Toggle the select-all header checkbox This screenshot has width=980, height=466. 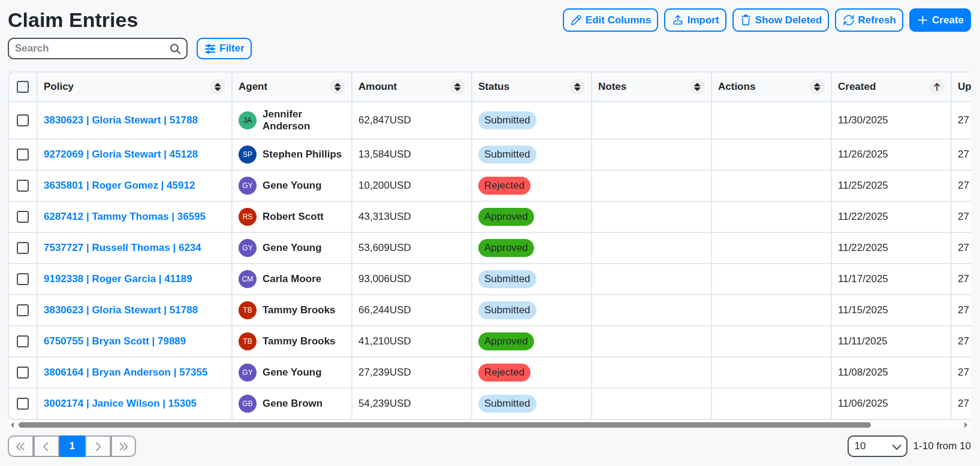click(23, 87)
